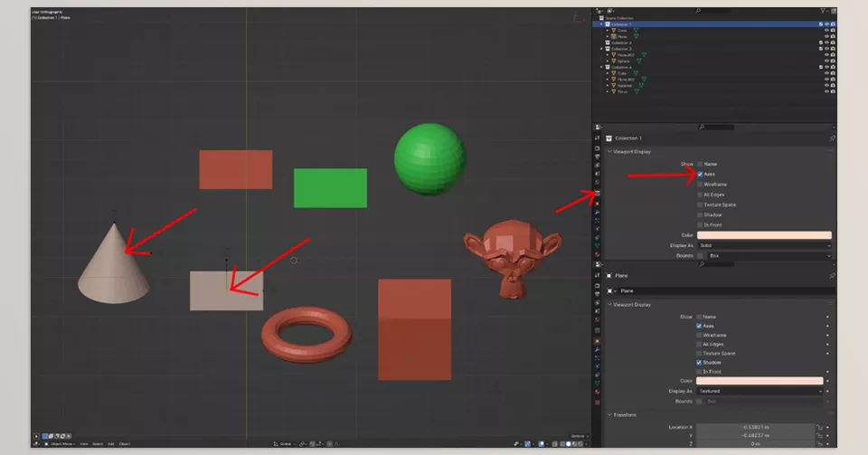Screen dimensions: 868x455
Task: Click Location X value field
Action: [755, 427]
